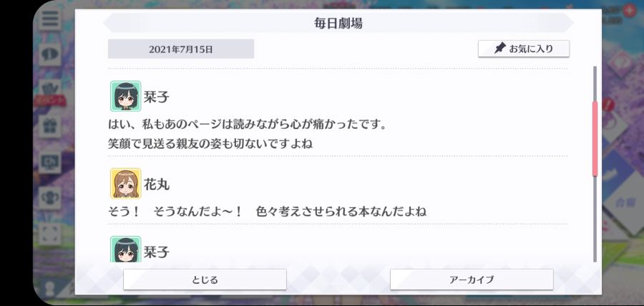Tap 花丸's avatar thumbnail
The image size is (644, 306).
coord(126,183)
